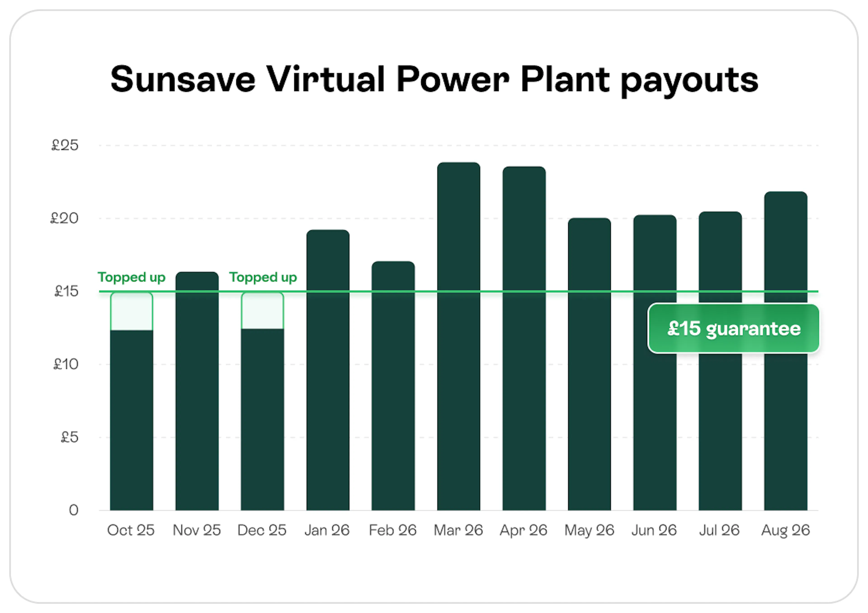The width and height of the screenshot is (868, 613).
Task: Click the 'Nov 25' x-axis label
Action: point(197,530)
